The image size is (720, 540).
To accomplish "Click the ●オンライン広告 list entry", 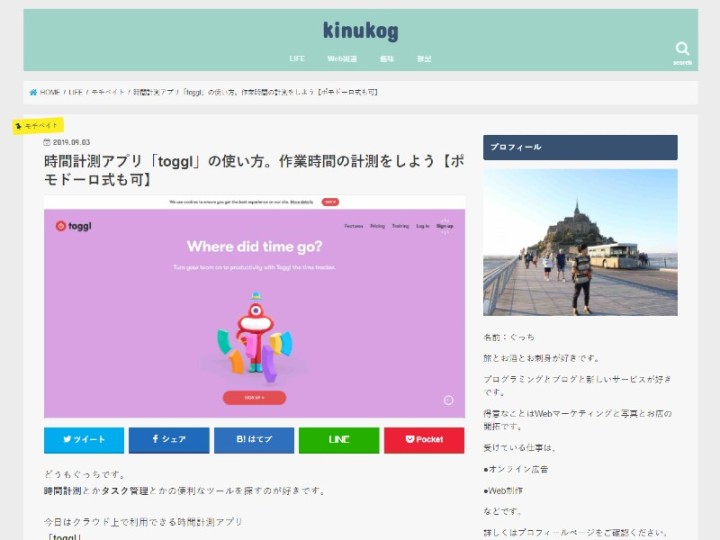I will coord(516,469).
